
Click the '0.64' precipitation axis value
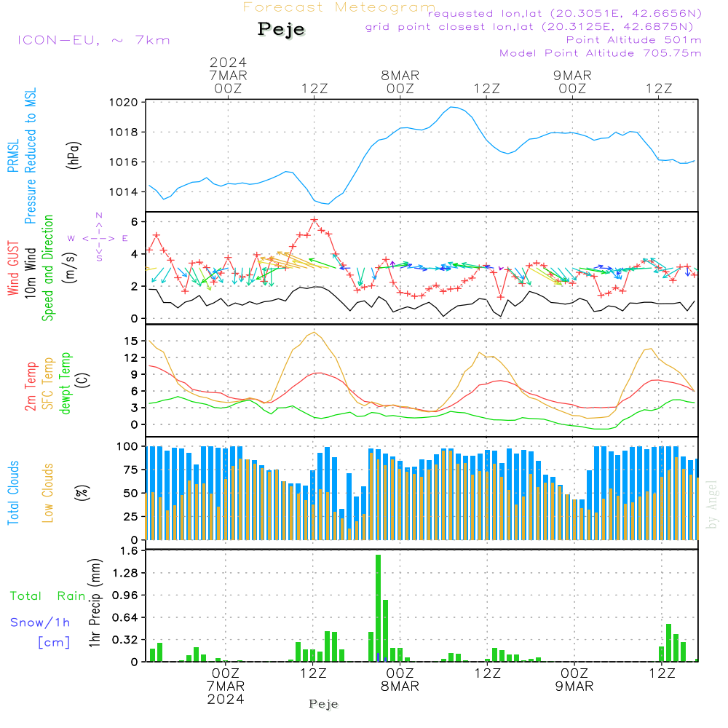point(125,617)
